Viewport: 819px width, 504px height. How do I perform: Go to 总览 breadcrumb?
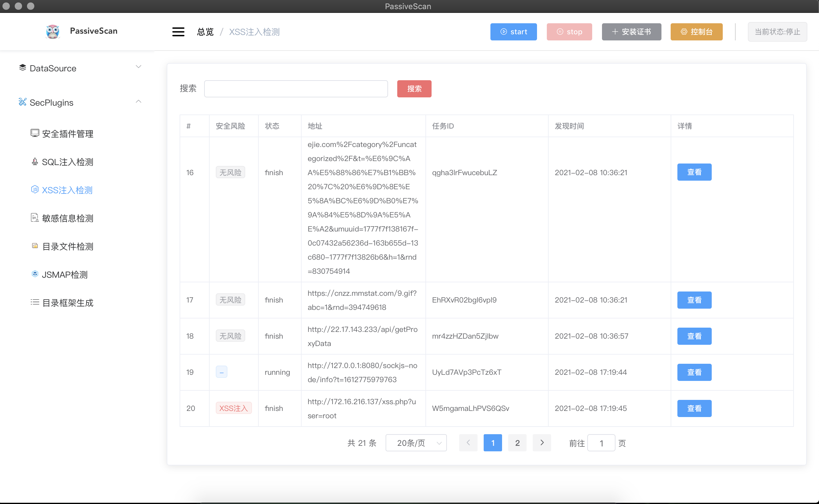205,32
